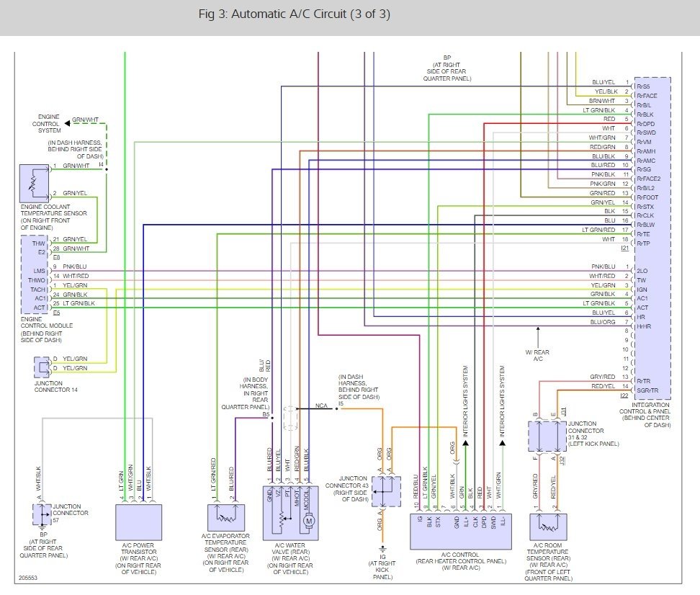
Task: Click the 'RrS5' terminal label
Action: pos(643,86)
